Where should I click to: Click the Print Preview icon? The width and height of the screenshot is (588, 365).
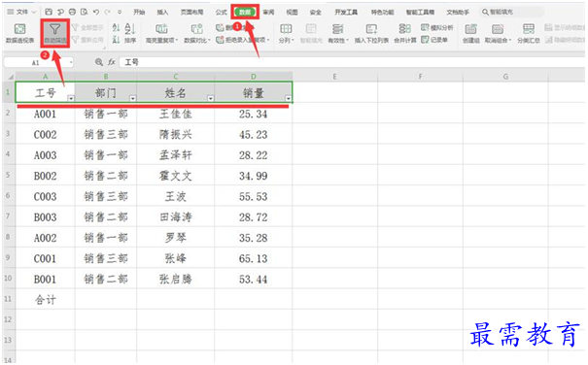point(84,12)
